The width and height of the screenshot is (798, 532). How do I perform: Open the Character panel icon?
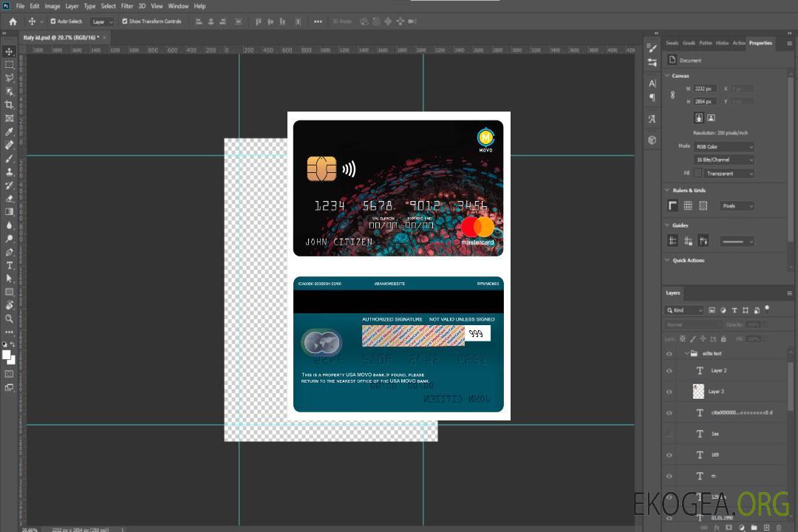652,83
